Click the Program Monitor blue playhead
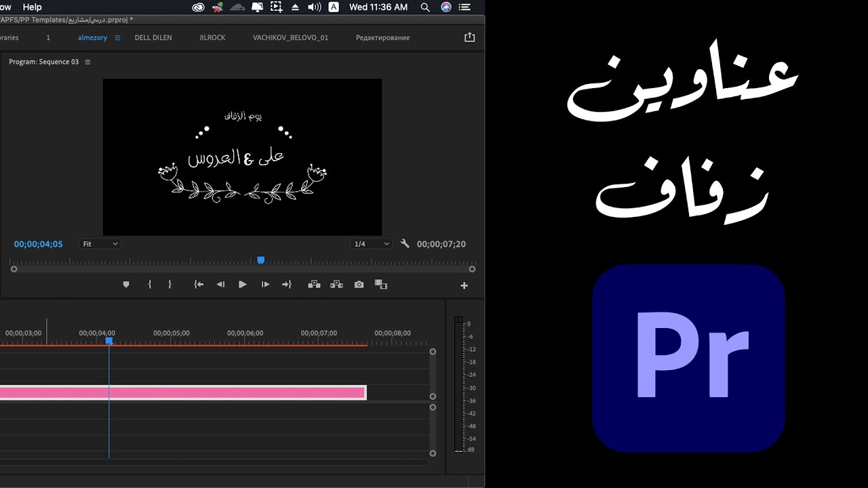868x488 pixels. pyautogui.click(x=260, y=260)
